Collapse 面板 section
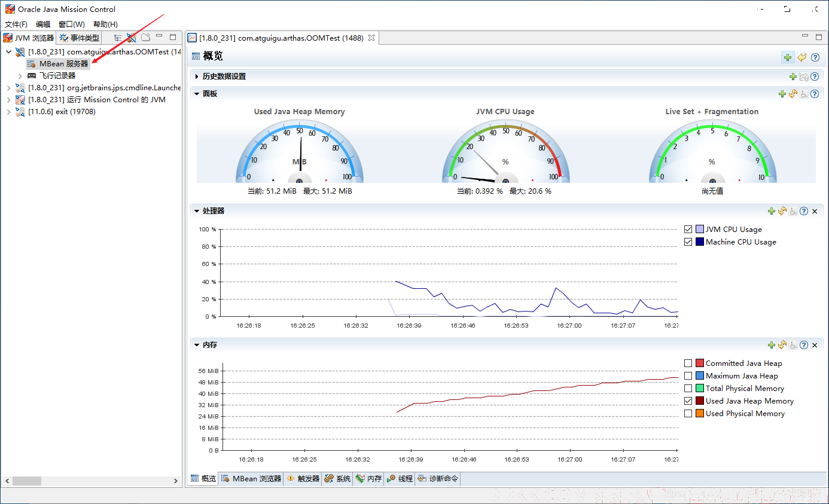 [x=197, y=94]
